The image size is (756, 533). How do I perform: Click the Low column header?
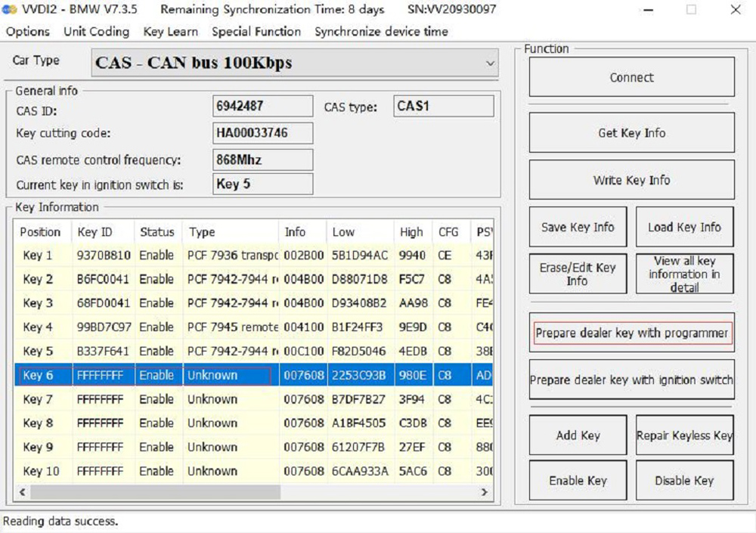[x=360, y=232]
